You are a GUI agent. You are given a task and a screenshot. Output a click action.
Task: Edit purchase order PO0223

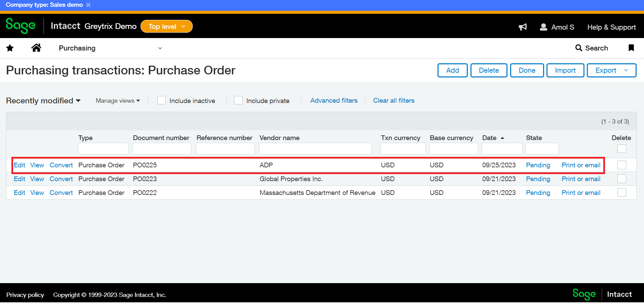click(x=20, y=179)
